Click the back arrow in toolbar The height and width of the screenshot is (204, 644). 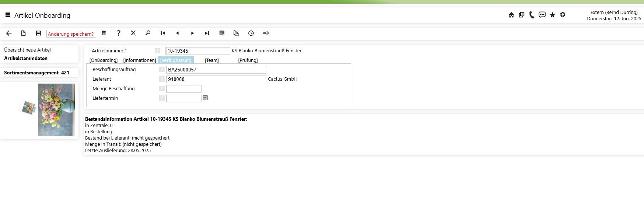coord(9,33)
